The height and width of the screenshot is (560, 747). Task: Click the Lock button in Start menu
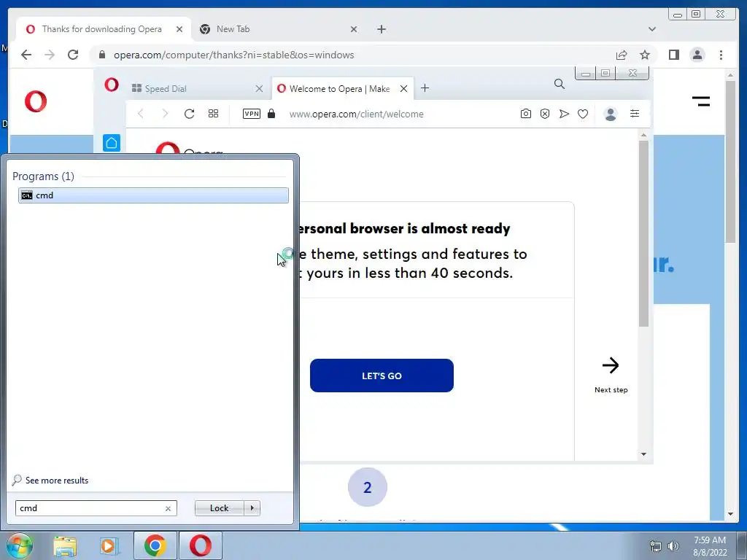pos(219,508)
